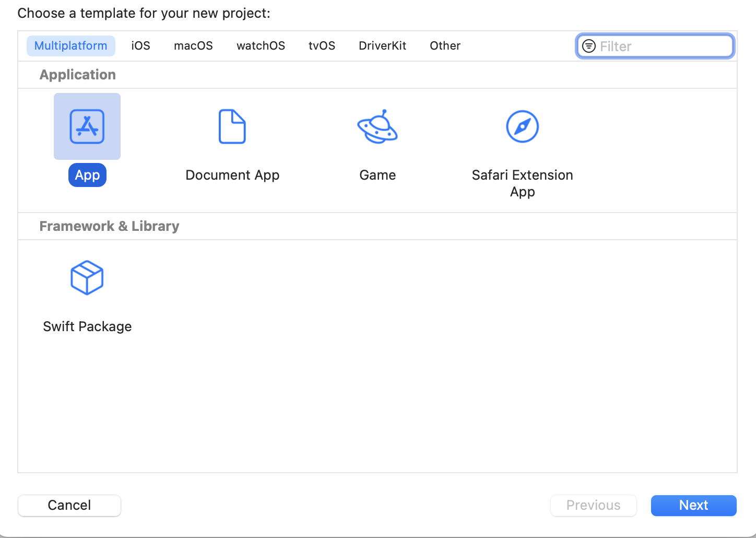Choose the Document App template icon
756x538 pixels.
[232, 126]
